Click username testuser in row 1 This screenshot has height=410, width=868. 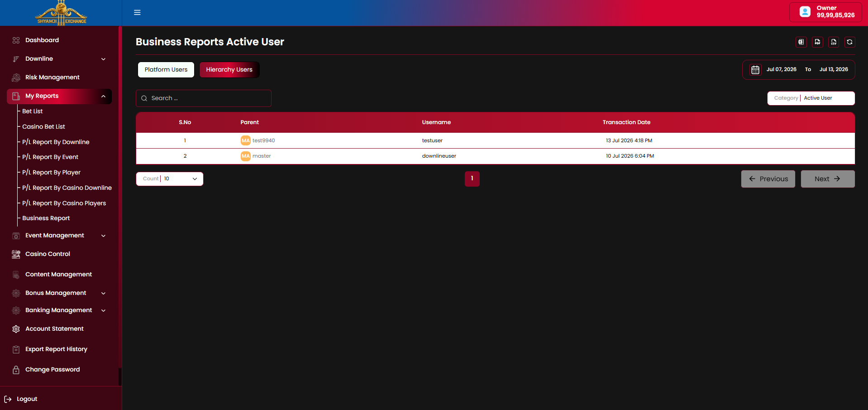point(432,140)
